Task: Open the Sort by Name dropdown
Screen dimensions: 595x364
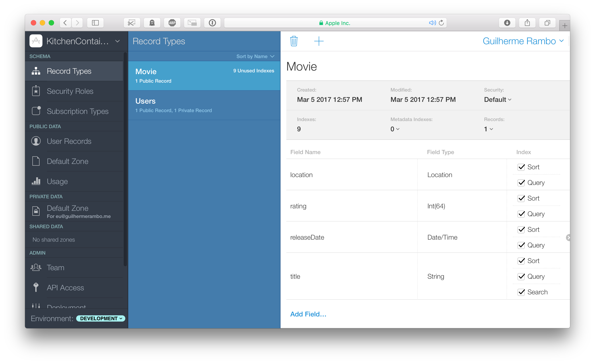Action: coord(255,56)
